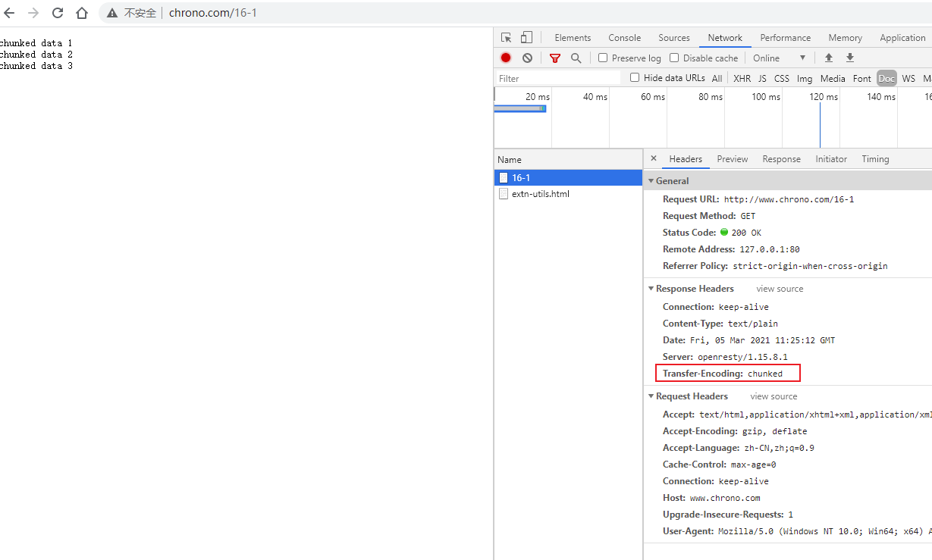
Task: Stop recording network log with red button
Action: click(x=506, y=58)
